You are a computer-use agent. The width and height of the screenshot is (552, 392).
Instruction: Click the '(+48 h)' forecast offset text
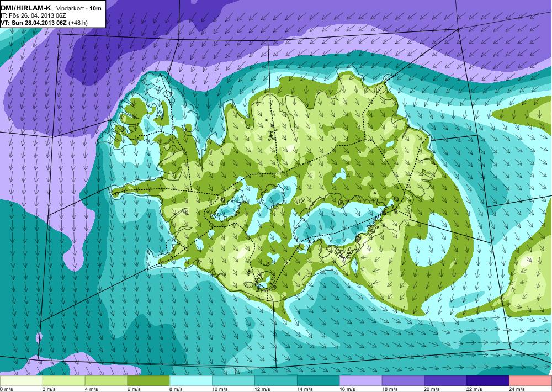pyautogui.click(x=78, y=23)
